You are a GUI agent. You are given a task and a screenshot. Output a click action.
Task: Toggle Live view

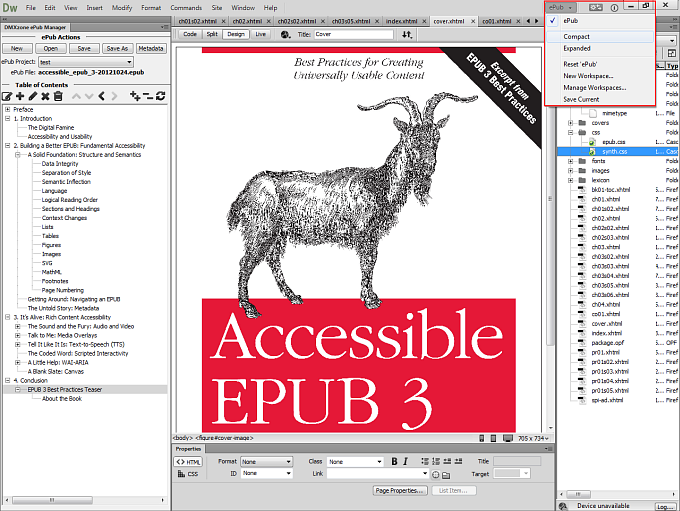[261, 34]
